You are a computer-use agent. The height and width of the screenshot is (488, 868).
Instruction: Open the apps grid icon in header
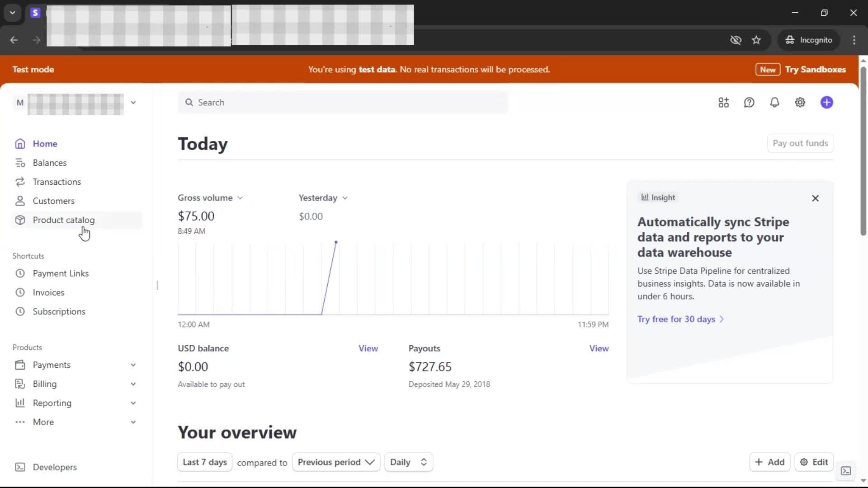(x=723, y=103)
